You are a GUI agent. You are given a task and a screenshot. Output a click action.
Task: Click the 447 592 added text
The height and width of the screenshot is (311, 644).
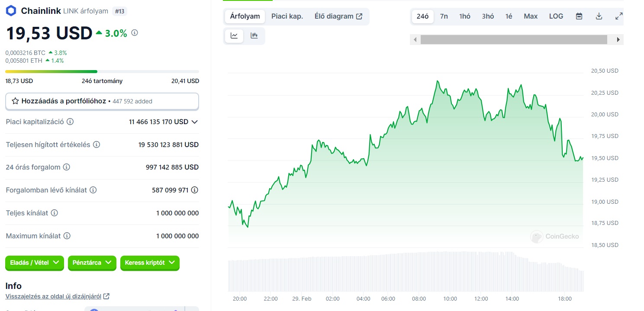click(x=132, y=101)
